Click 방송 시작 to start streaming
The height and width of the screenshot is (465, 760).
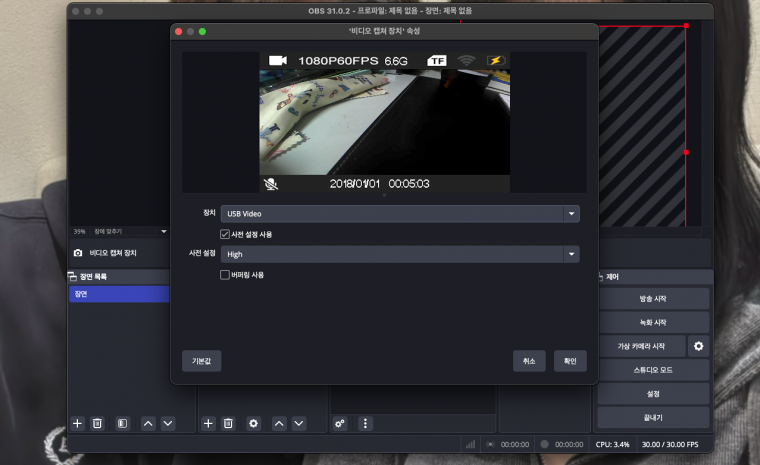click(653, 299)
